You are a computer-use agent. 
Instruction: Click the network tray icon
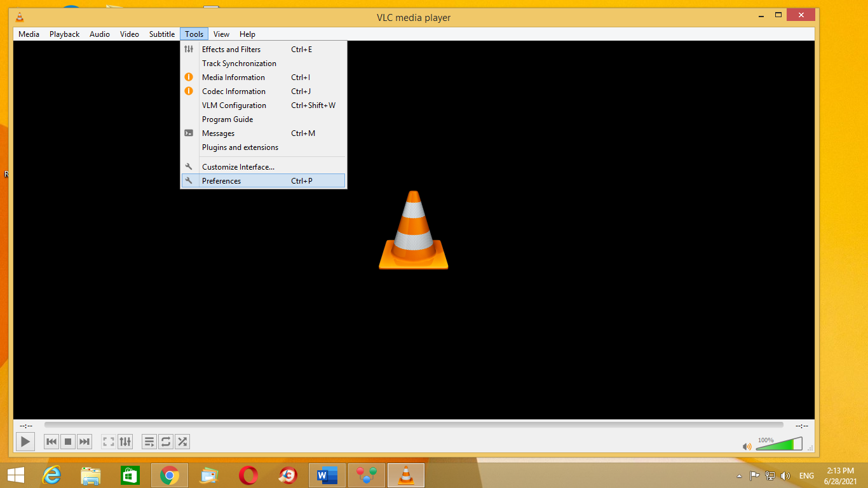click(770, 475)
